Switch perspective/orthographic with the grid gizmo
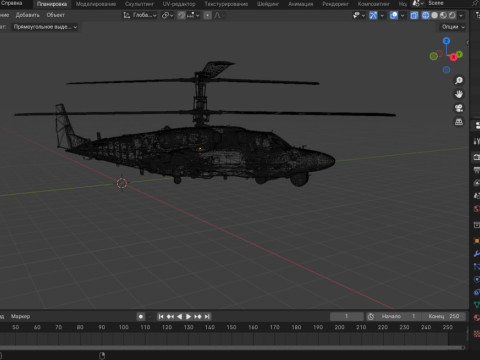Viewport: 480px width, 360px height. pos(459,122)
